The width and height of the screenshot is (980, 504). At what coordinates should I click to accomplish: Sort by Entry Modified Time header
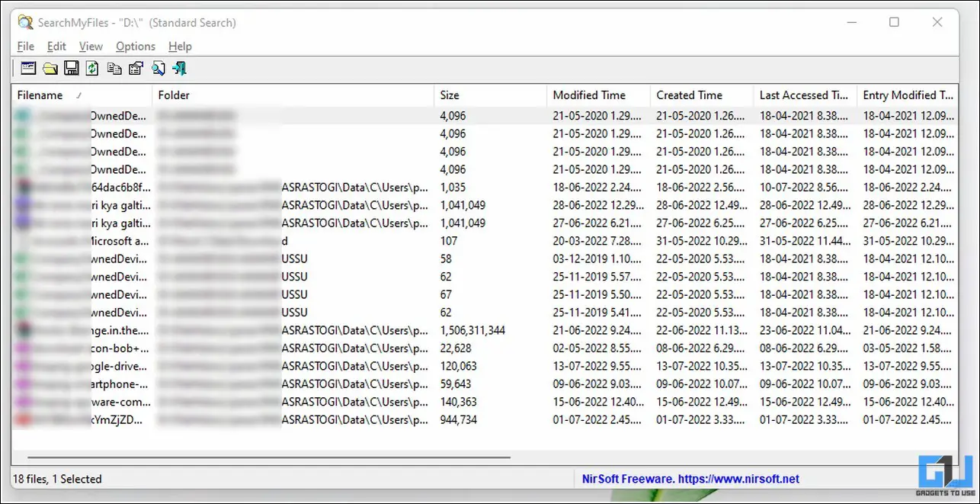click(x=908, y=95)
